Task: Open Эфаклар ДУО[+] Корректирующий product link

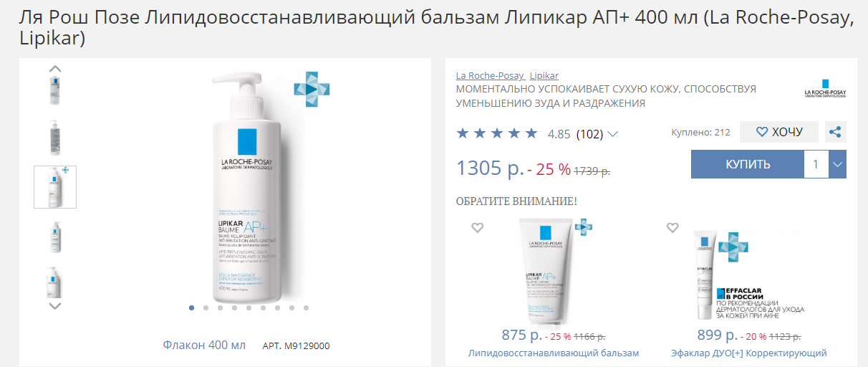Action: (749, 353)
